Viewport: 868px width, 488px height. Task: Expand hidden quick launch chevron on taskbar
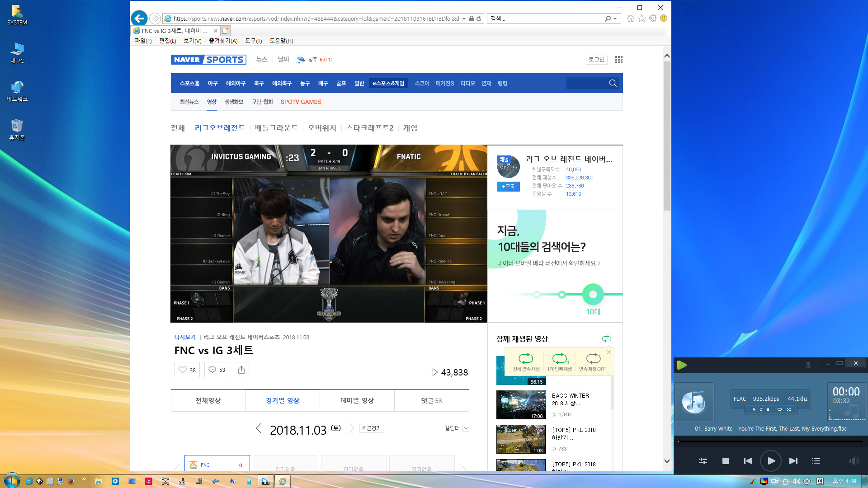click(x=84, y=479)
